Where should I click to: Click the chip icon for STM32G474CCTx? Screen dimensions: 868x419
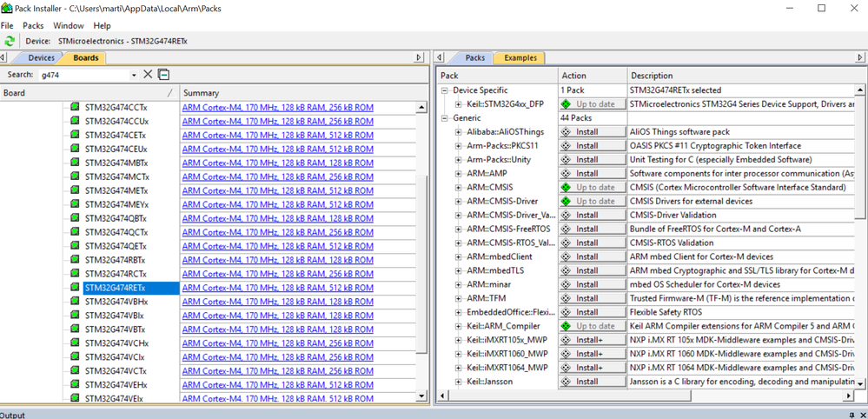tap(76, 107)
